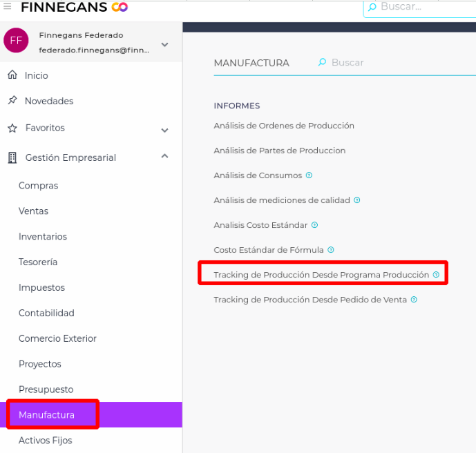Go to Tesorería in the sidebar
The image size is (476, 453).
[38, 262]
